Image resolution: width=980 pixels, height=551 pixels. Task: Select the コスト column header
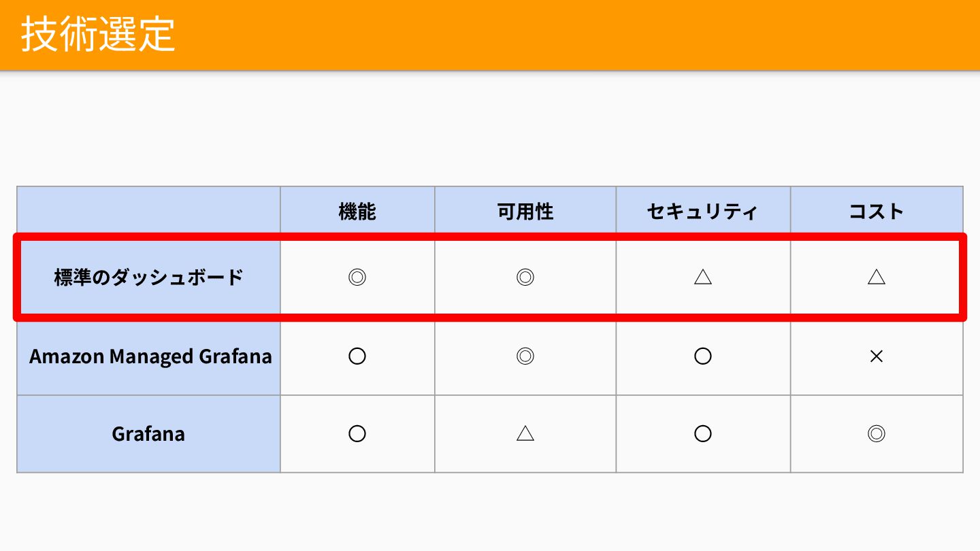click(876, 212)
